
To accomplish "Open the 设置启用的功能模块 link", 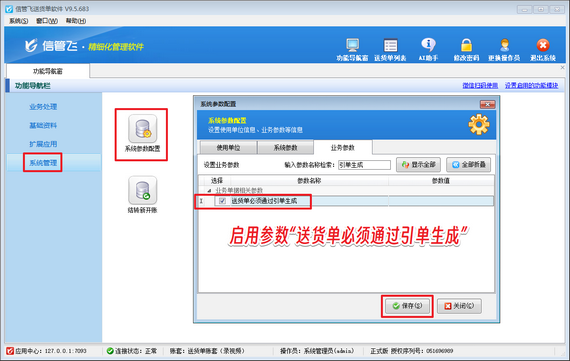I will pyautogui.click(x=531, y=85).
